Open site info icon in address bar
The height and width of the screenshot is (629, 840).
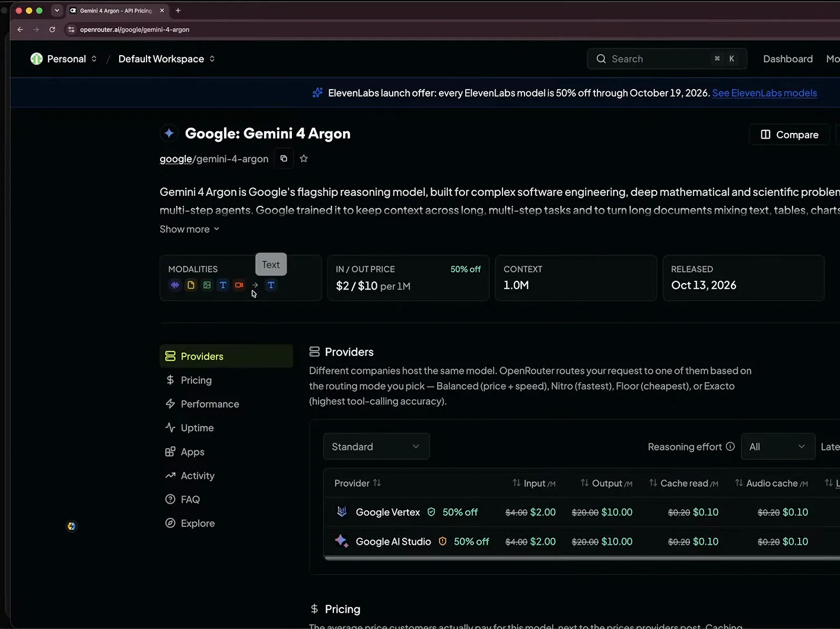tap(71, 29)
